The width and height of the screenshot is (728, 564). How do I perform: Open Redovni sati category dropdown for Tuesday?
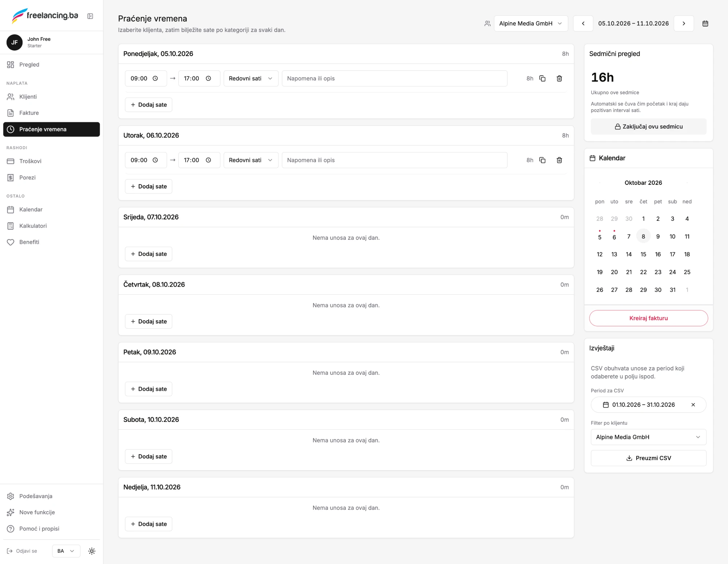(251, 160)
